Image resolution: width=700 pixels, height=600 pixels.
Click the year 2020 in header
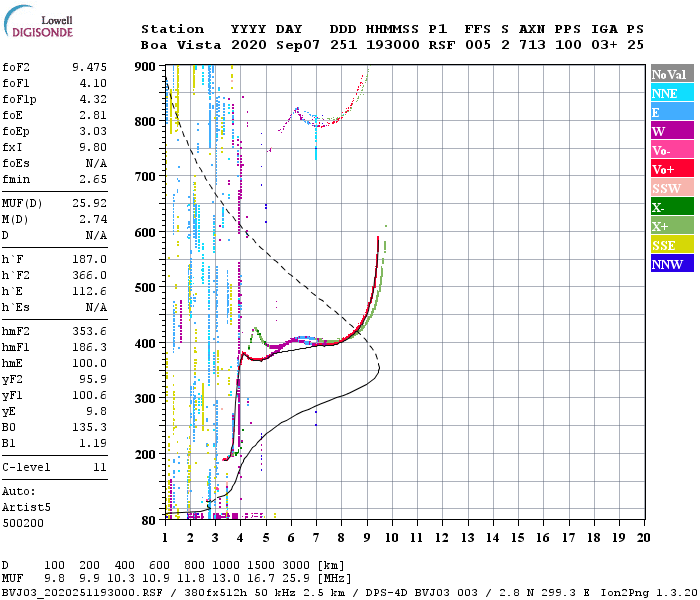(x=249, y=45)
